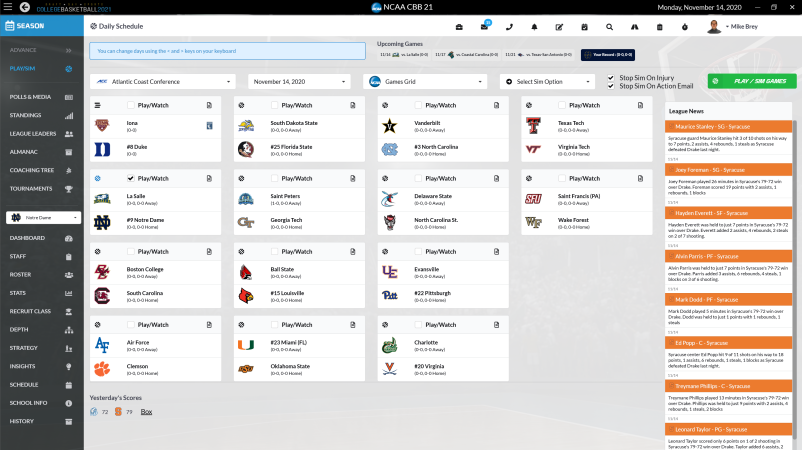The image size is (802, 450).
Task: Open the binoculars scouting icon
Action: 634,26
